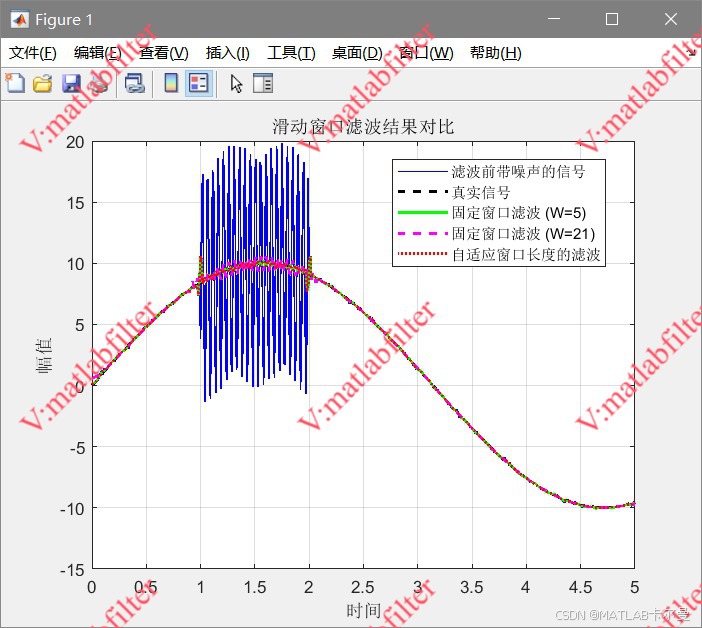This screenshot has width=702, height=628.
Task: Click legend entry 固定窗口滤波 (W=21)
Action: pyautogui.click(x=523, y=234)
